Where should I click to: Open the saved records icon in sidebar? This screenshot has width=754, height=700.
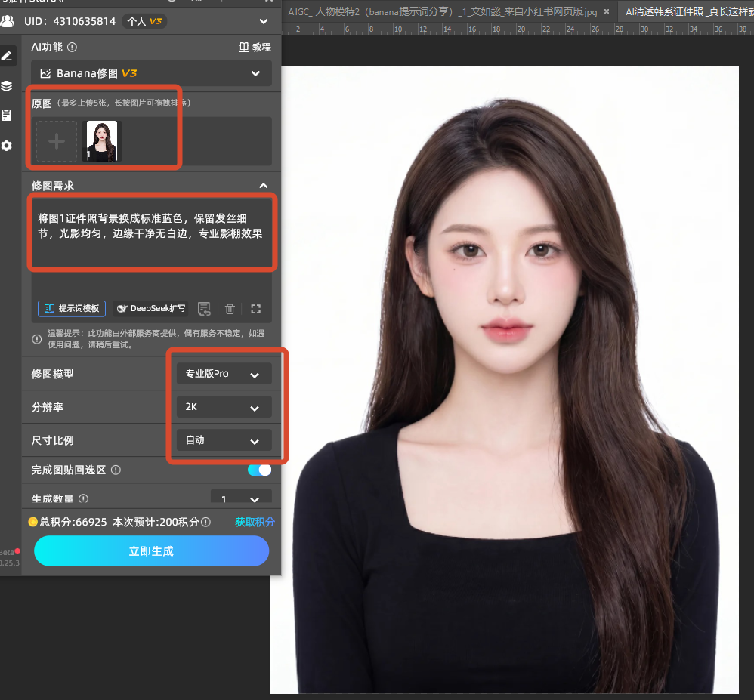pyautogui.click(x=6, y=116)
